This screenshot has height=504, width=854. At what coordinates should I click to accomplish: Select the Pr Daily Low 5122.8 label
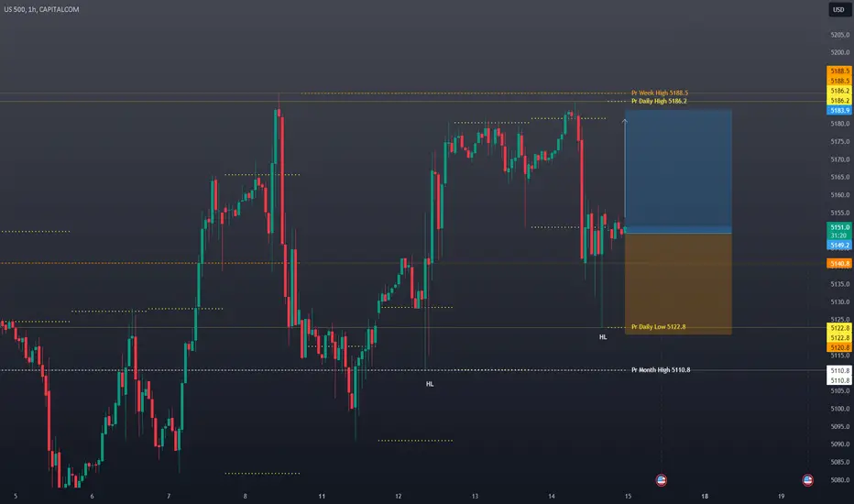(659, 327)
